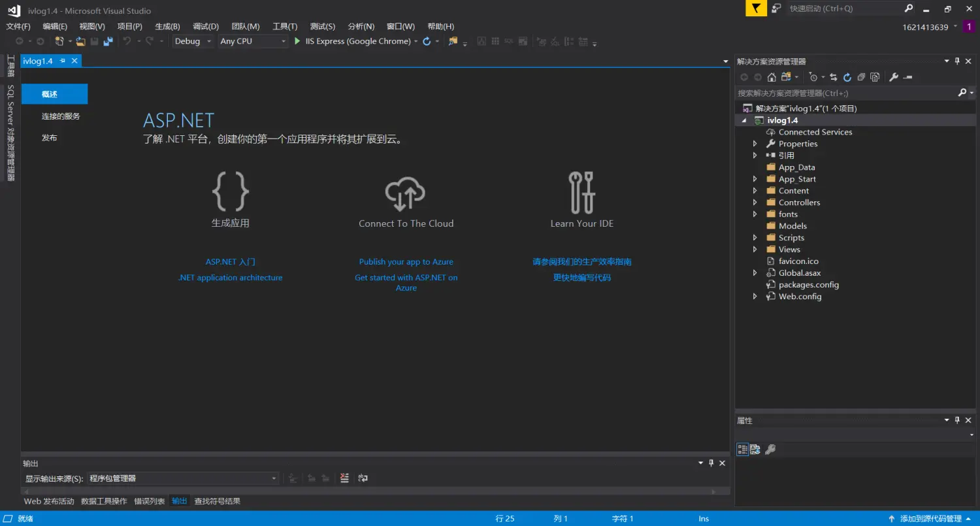Open the 生成(B) menu

[167, 27]
